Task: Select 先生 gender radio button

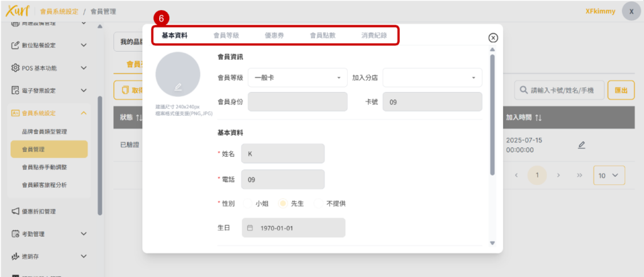Action: [283, 203]
